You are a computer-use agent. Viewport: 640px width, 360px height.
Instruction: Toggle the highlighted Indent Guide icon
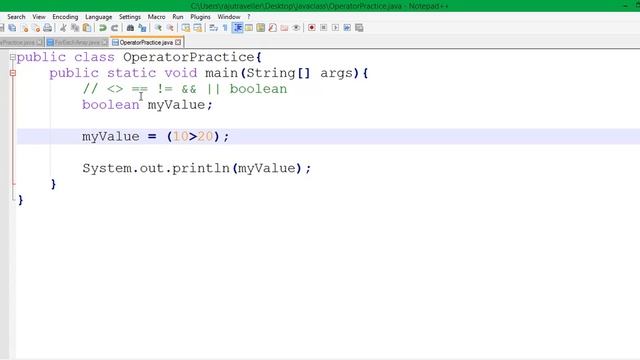[237, 28]
